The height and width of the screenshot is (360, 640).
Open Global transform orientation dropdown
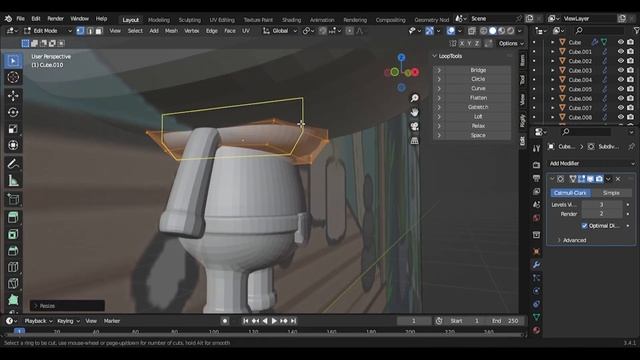(280, 31)
